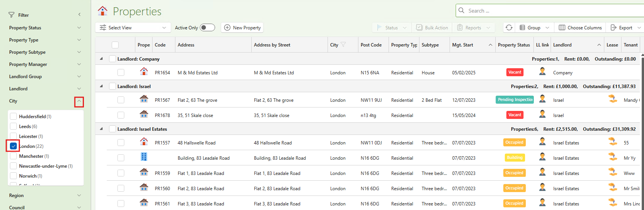Click the refresh icon next to Group
Screen dimensions: 644x210
click(x=509, y=27)
